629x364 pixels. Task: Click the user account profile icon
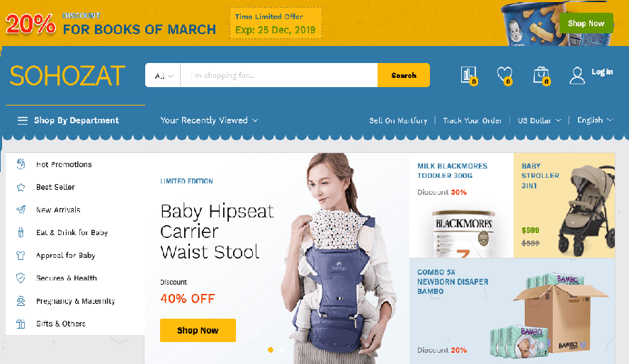pyautogui.click(x=577, y=75)
